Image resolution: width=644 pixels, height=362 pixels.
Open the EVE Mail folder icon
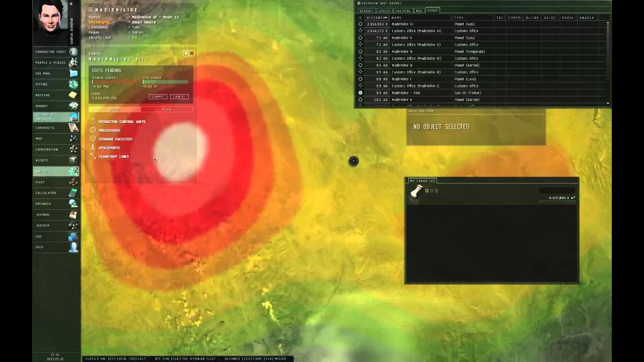(x=73, y=73)
